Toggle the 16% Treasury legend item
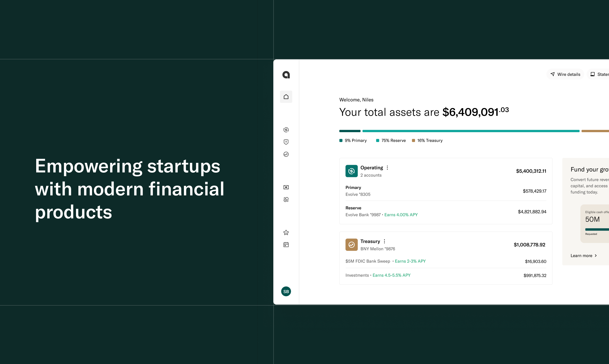The image size is (609, 364). [427, 140]
